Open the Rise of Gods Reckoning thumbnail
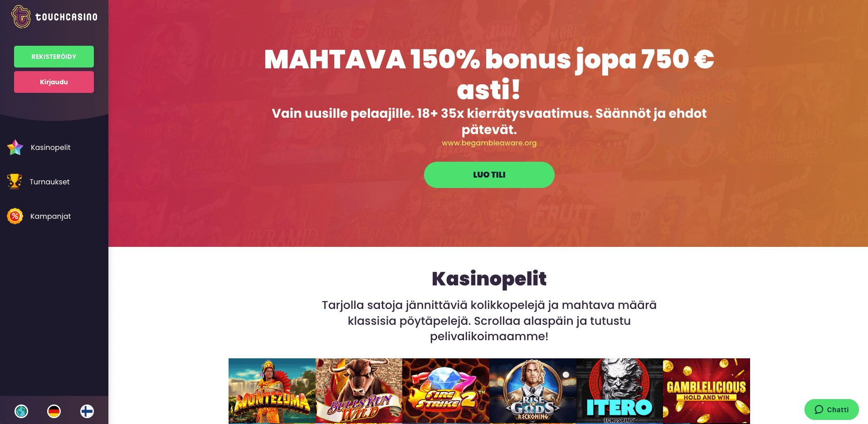 533,390
